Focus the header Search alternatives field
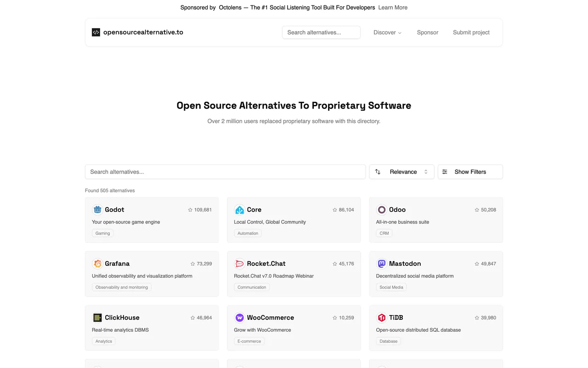This screenshot has height=368, width=588. pyautogui.click(x=321, y=32)
